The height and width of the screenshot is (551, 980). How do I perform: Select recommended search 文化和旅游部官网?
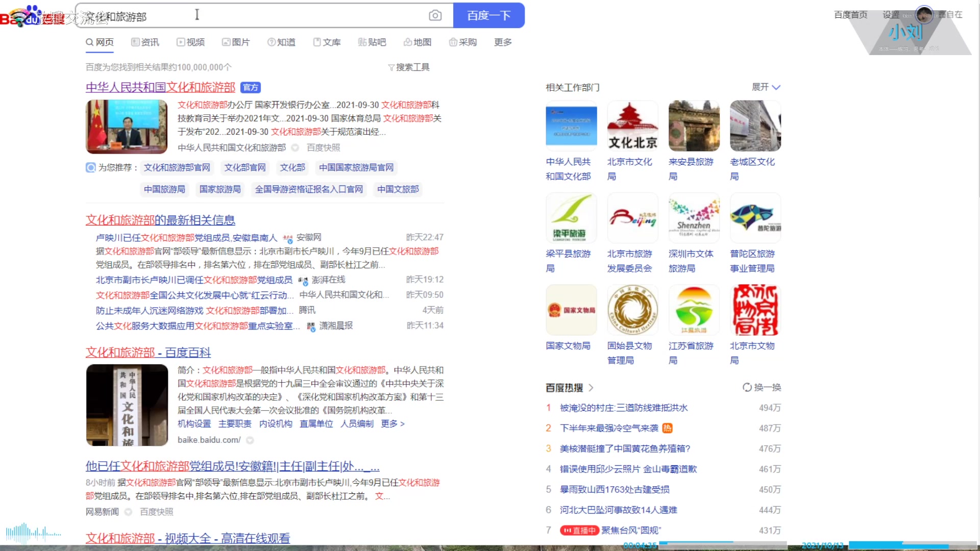pyautogui.click(x=177, y=167)
